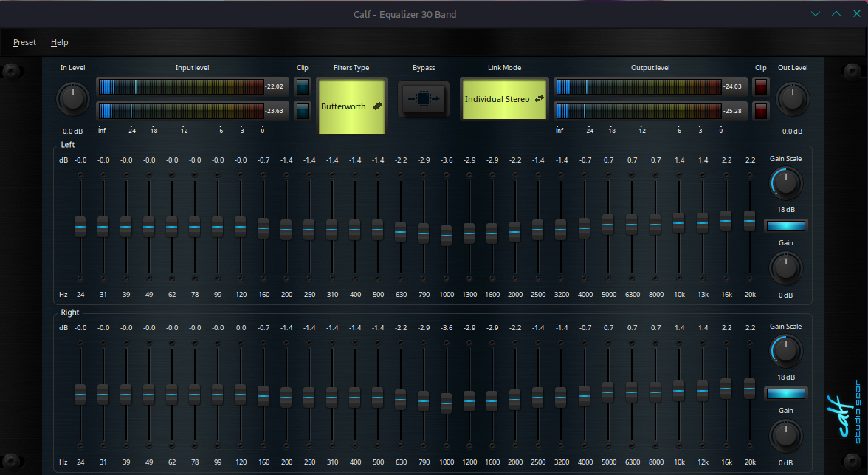Open the Preset menu

pyautogui.click(x=24, y=42)
